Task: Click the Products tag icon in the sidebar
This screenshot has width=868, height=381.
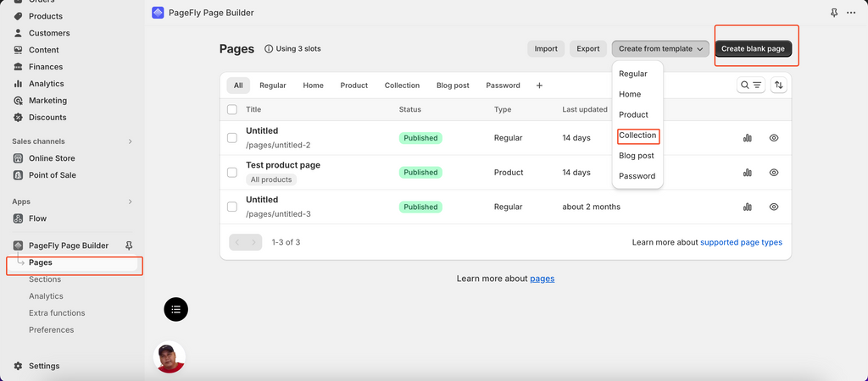Action: (19, 16)
